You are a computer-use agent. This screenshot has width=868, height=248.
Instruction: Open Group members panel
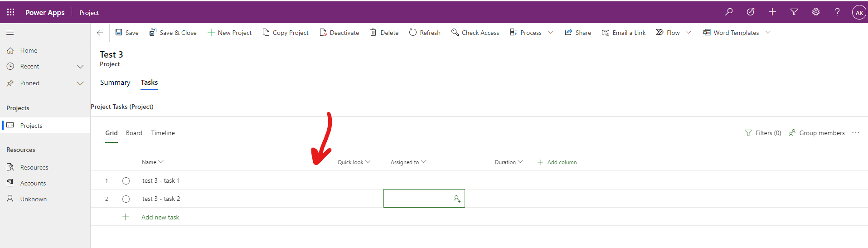click(817, 133)
